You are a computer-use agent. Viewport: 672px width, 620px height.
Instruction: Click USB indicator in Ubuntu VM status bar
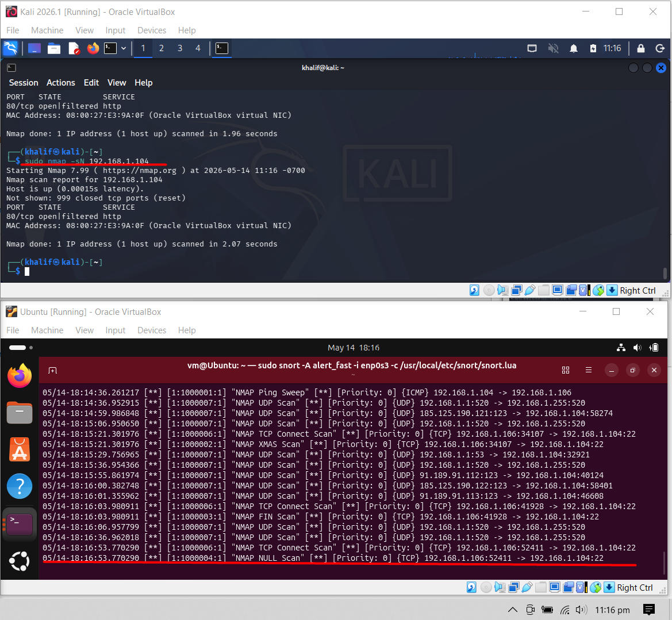(x=527, y=587)
